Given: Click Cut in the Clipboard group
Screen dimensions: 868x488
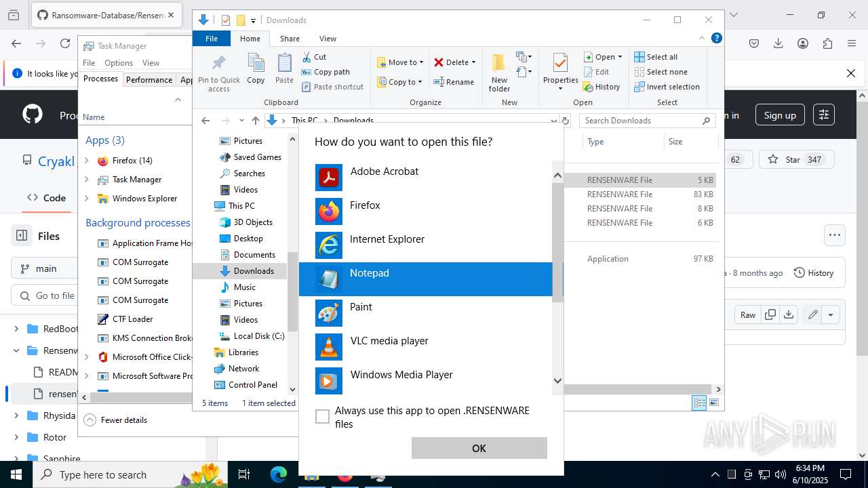Looking at the screenshot, I should click(x=314, y=57).
